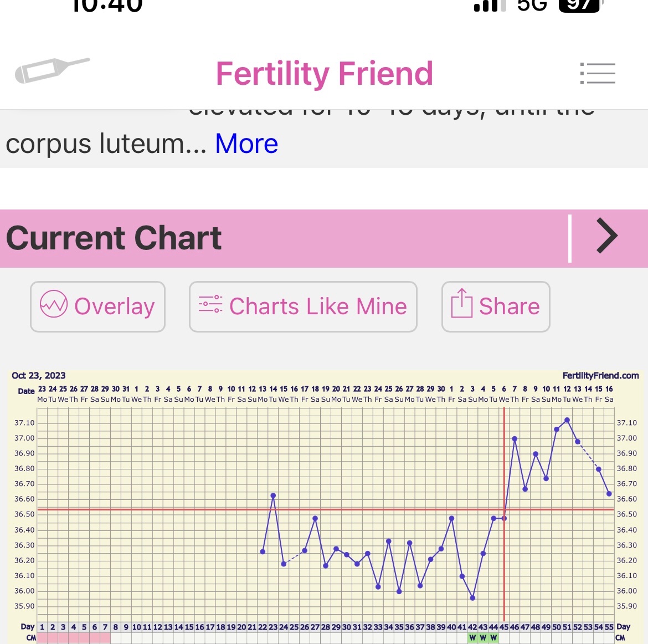Open the hamburger menu icon
Image resolution: width=648 pixels, height=644 pixels.
pos(598,73)
